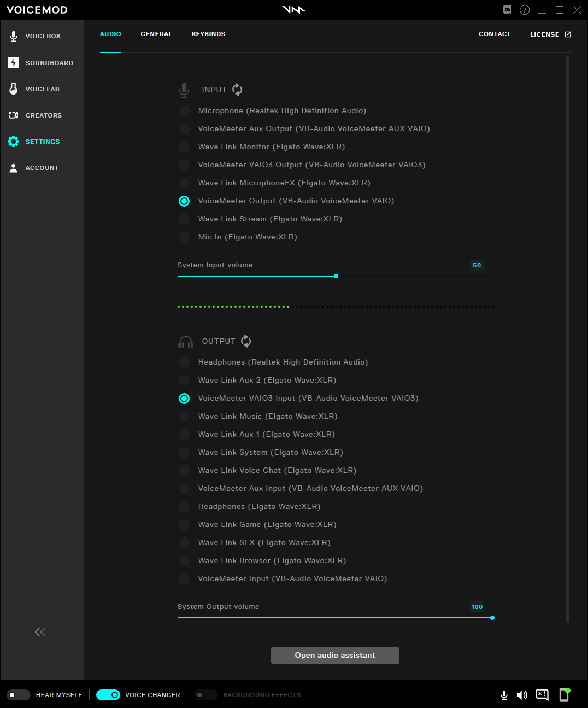Select Wave Link Voice Chat as output

point(267,471)
